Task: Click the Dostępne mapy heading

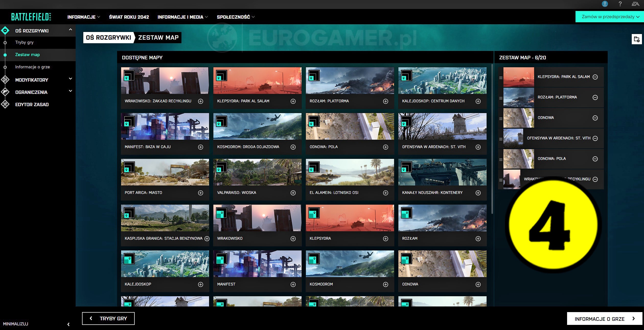Action: (142, 58)
